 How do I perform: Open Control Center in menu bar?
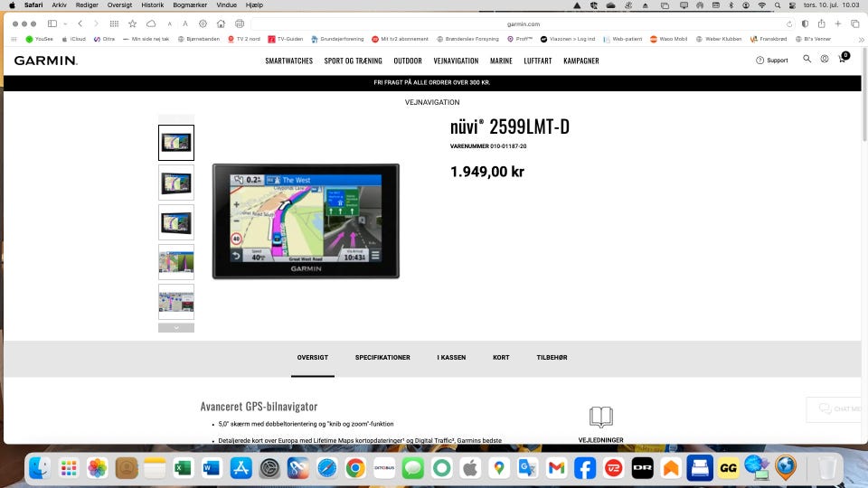click(x=792, y=5)
